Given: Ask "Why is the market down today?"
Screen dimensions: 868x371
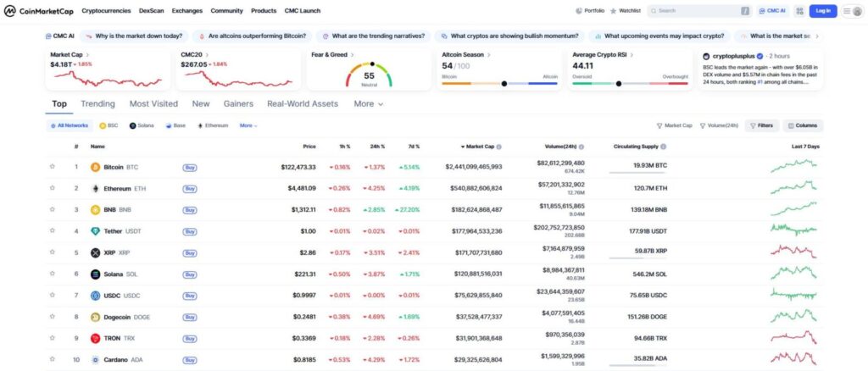Looking at the screenshot, I should [x=134, y=36].
